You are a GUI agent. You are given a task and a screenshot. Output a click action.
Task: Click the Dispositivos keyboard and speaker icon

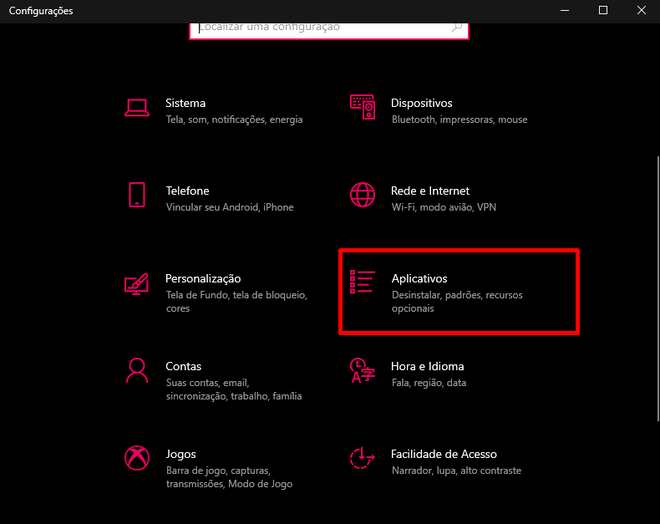(x=362, y=107)
